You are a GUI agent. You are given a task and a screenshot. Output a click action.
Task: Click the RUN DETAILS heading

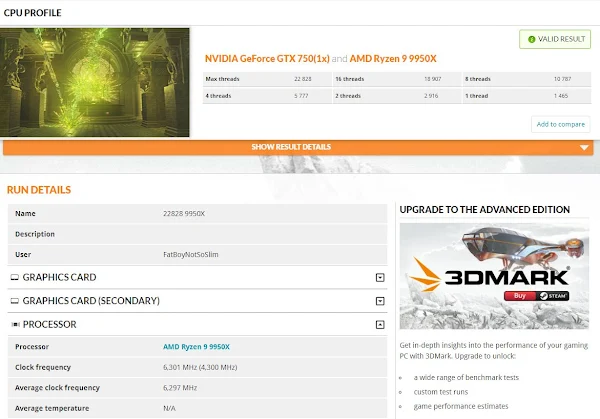39,190
